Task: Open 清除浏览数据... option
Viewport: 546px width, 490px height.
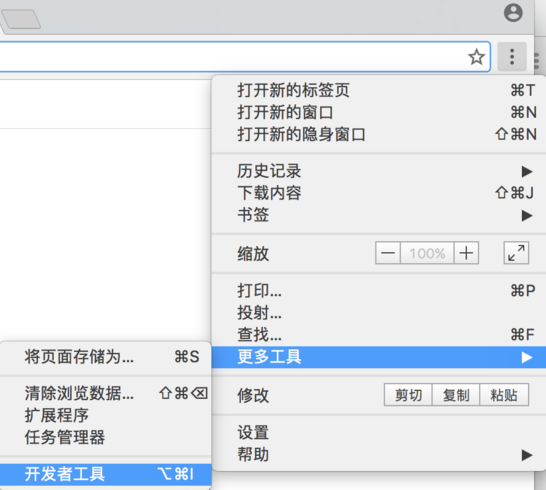Action: coord(106,393)
